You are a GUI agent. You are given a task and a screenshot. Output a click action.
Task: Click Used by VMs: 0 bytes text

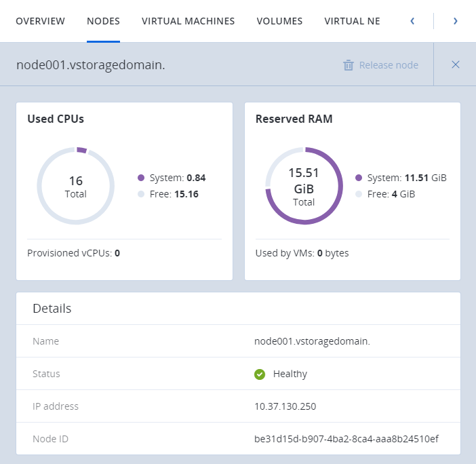point(302,253)
